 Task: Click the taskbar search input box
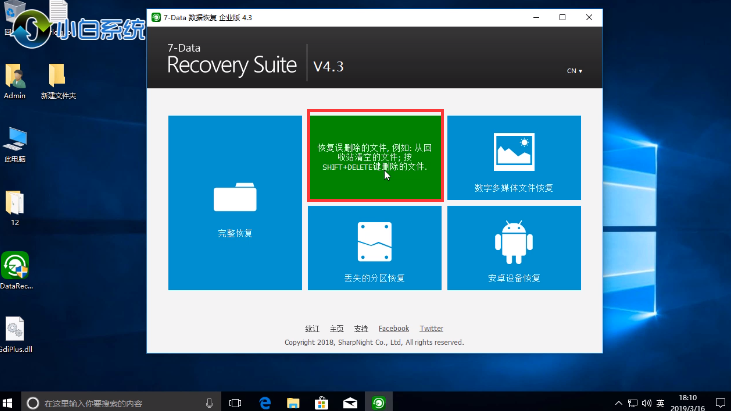(110, 402)
